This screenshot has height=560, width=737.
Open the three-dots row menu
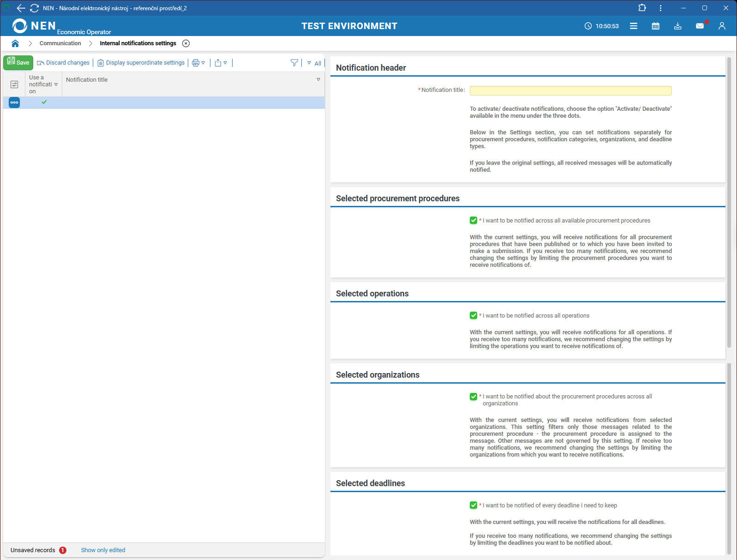point(14,102)
